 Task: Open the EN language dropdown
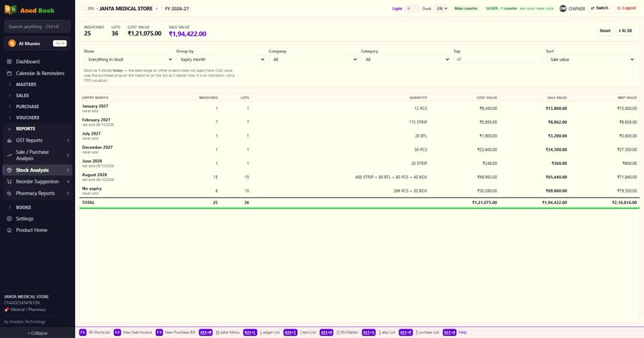[441, 8]
